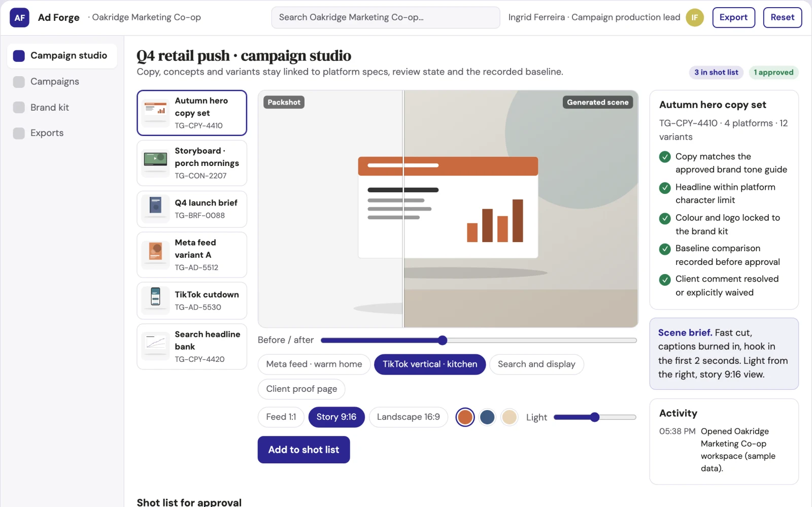The width and height of the screenshot is (812, 507).
Task: Pick the blue colour swatch
Action: [x=487, y=417]
